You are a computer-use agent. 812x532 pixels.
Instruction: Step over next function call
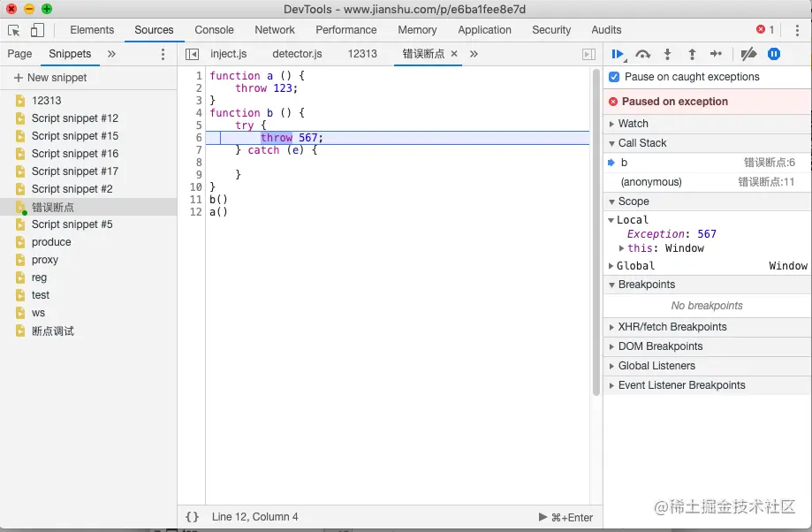[x=642, y=54]
